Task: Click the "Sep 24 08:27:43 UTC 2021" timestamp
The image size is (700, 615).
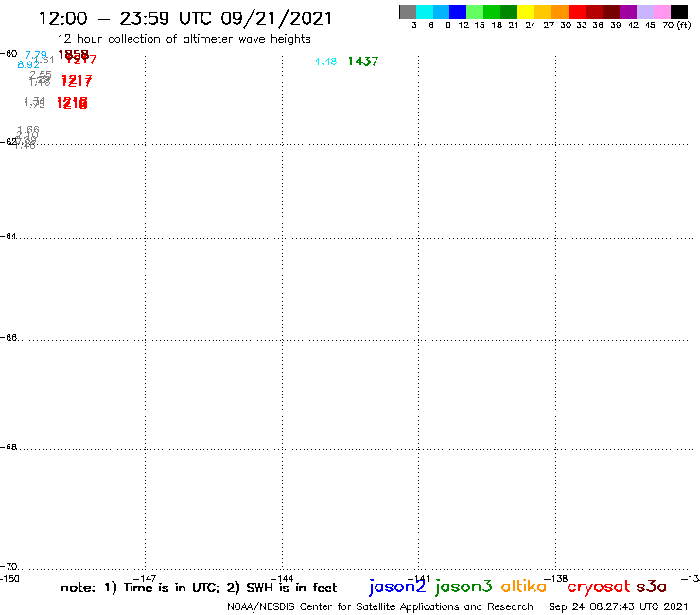Action: [619, 607]
